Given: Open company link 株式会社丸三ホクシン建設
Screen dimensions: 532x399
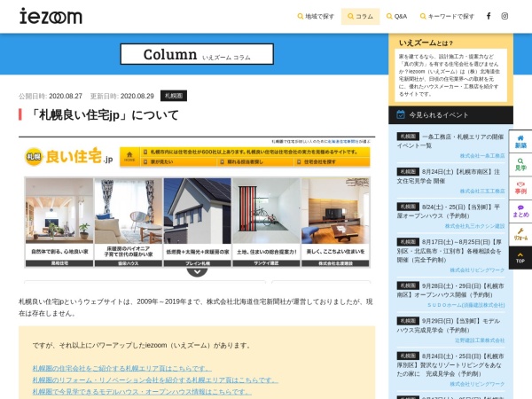Looking at the screenshot, I should (474, 226).
